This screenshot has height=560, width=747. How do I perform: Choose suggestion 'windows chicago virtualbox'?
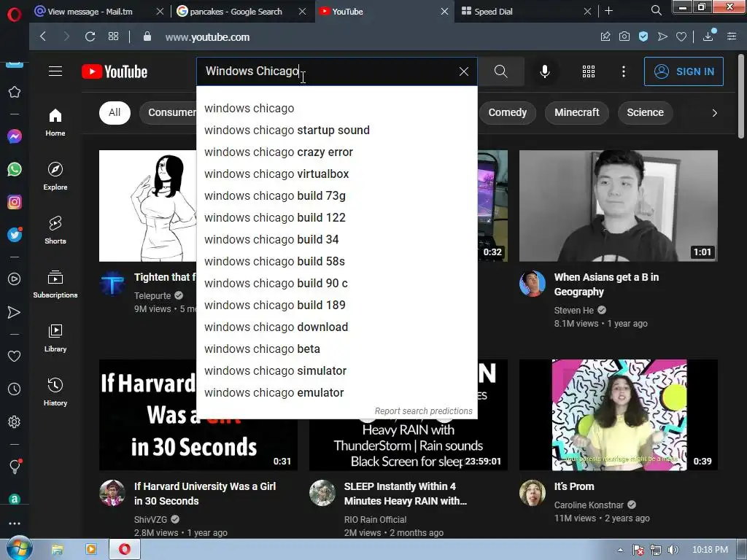(337, 174)
